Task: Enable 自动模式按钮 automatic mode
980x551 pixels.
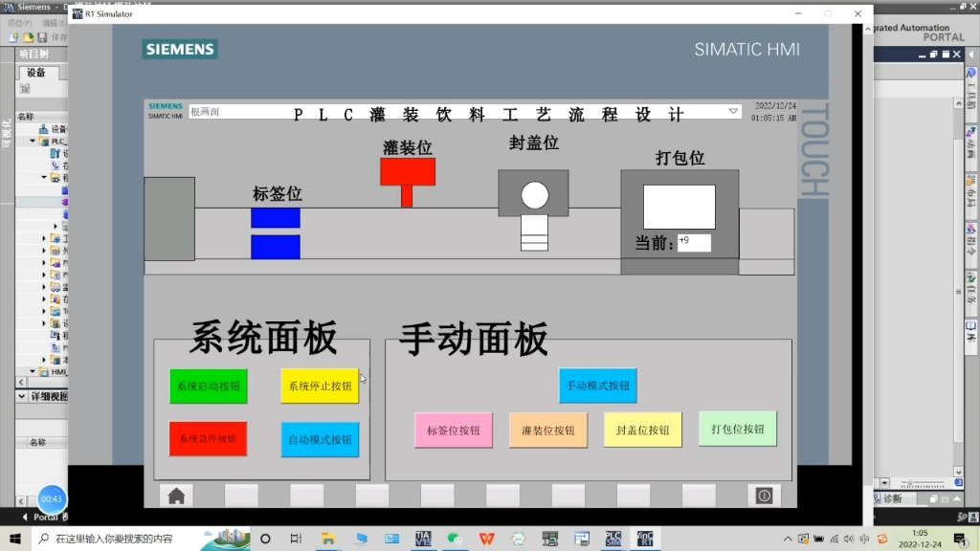Action: 319,440
